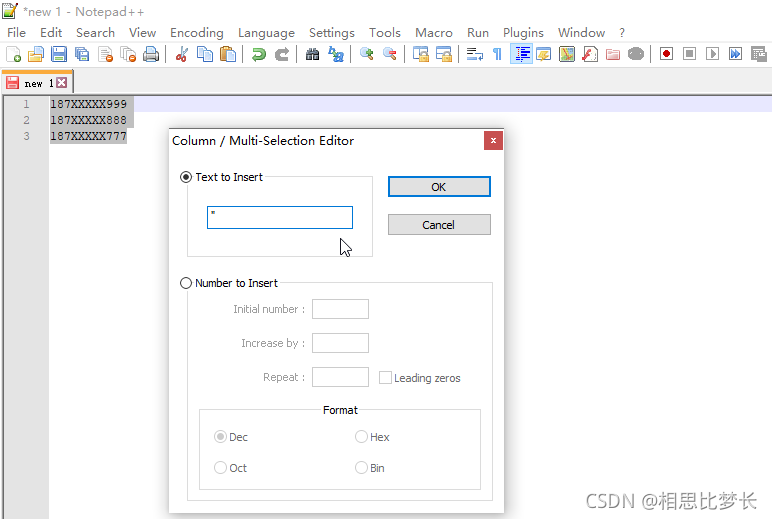Close the Column / Multi-Selection Editor dialog
Image resolution: width=772 pixels, height=519 pixels.
[493, 140]
